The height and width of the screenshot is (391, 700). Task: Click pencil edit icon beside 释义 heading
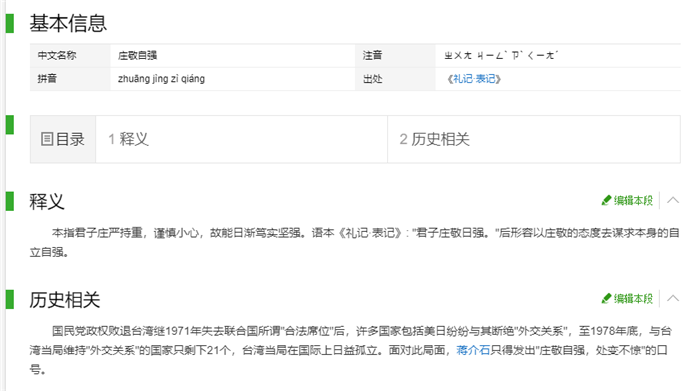(606, 200)
